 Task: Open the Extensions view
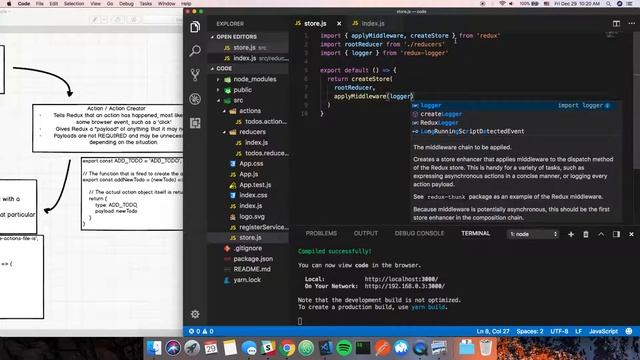(195, 123)
